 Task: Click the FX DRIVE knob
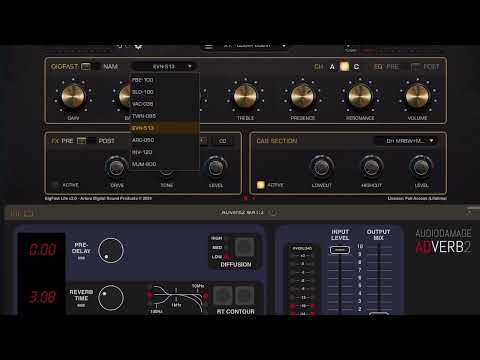[116, 167]
